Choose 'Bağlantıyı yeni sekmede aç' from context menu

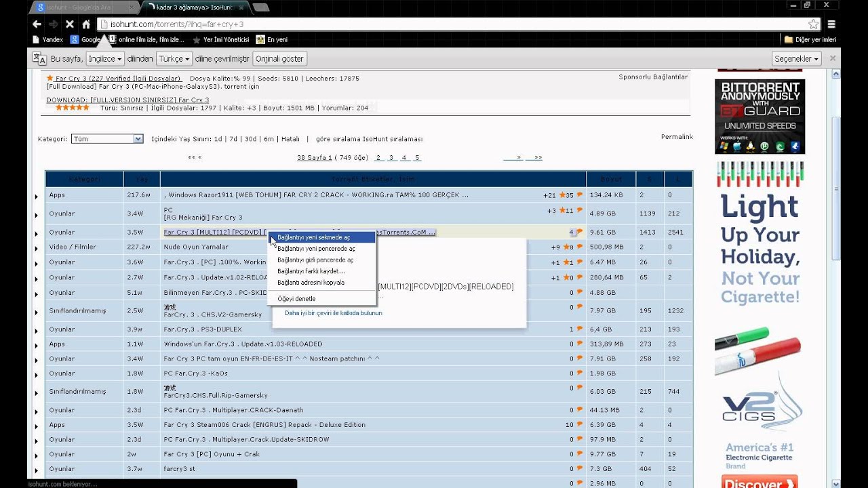tap(322, 237)
